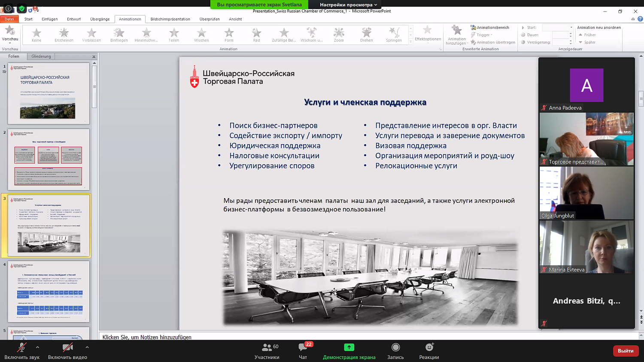The width and height of the screenshot is (644, 362).
Task: Open Реакции reactions menu
Action: [x=429, y=351]
